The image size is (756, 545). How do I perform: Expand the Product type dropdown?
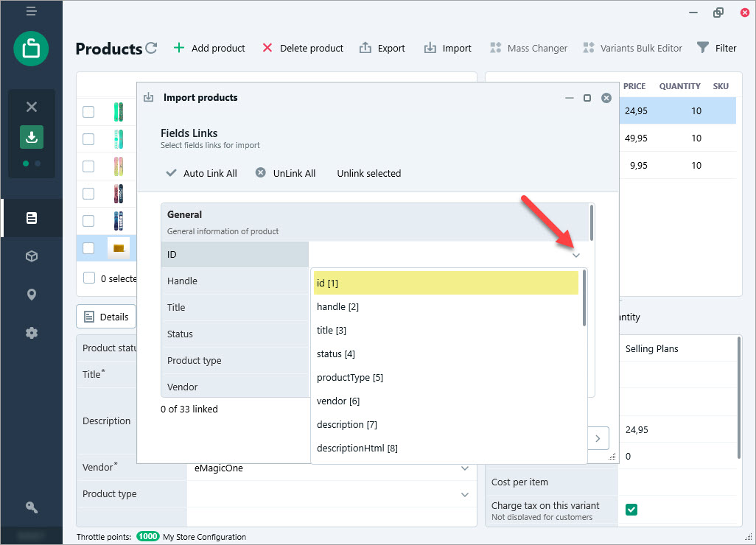[x=465, y=495]
